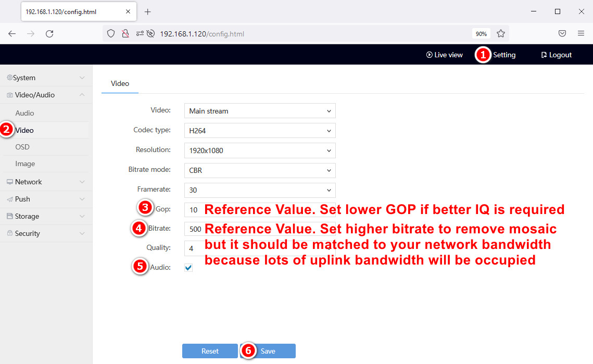Click the shield tracking protection icon

pos(110,33)
